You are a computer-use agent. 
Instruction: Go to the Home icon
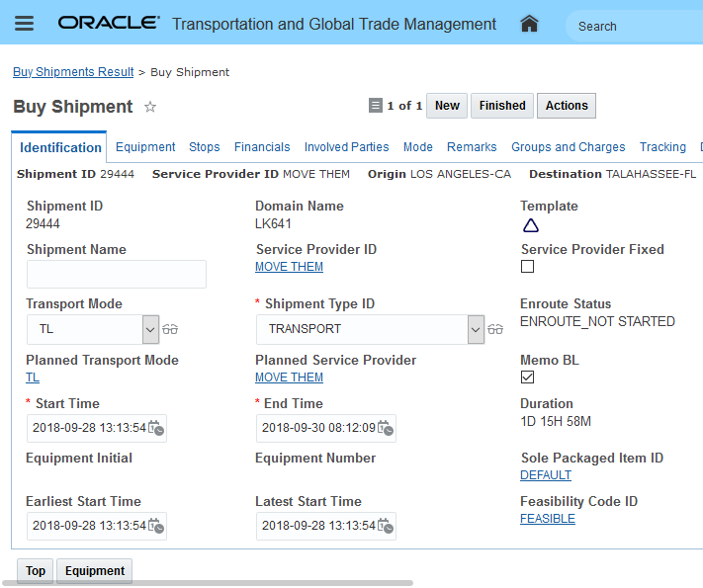click(x=529, y=24)
